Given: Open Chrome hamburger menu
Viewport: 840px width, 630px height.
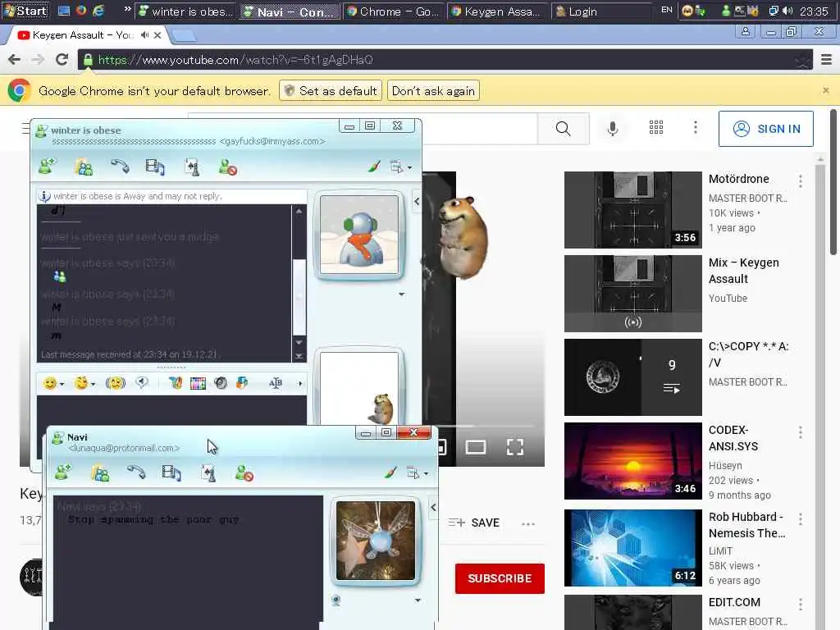Looking at the screenshot, I should tap(827, 59).
